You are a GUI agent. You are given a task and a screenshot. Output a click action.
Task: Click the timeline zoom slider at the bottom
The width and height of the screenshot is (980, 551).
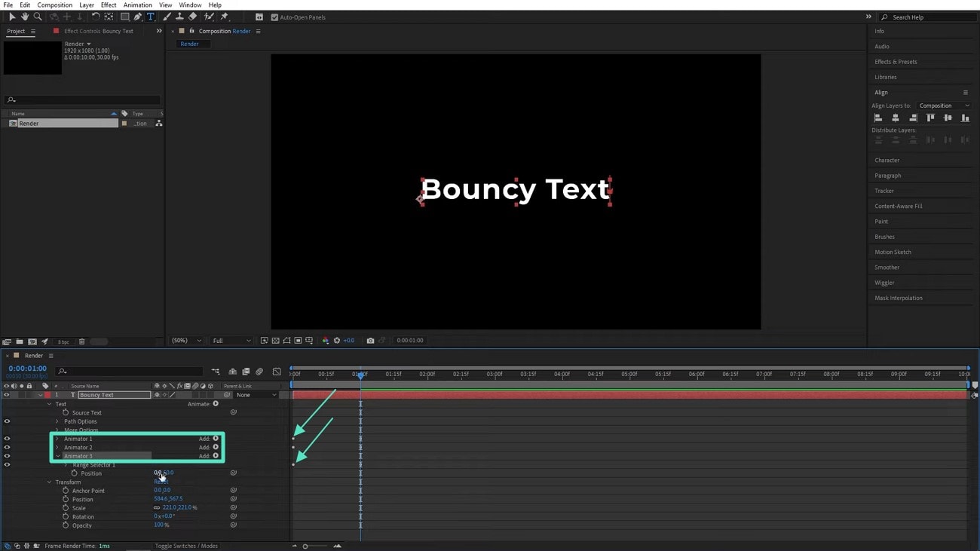pos(305,546)
